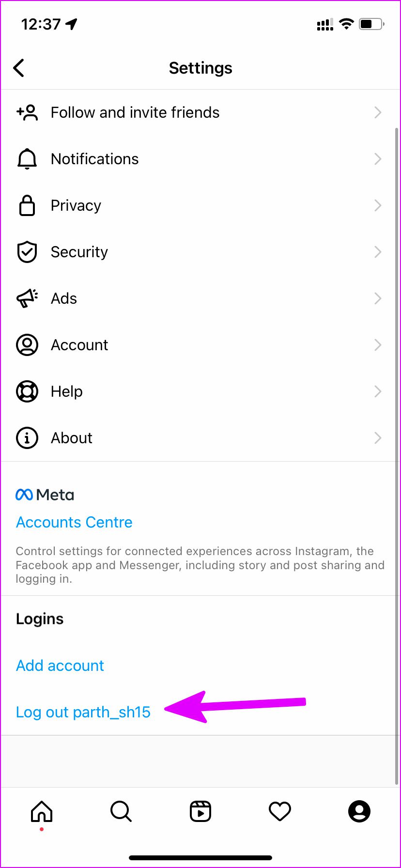Open Activity heart icon
Image resolution: width=401 pixels, height=868 pixels.
(280, 811)
